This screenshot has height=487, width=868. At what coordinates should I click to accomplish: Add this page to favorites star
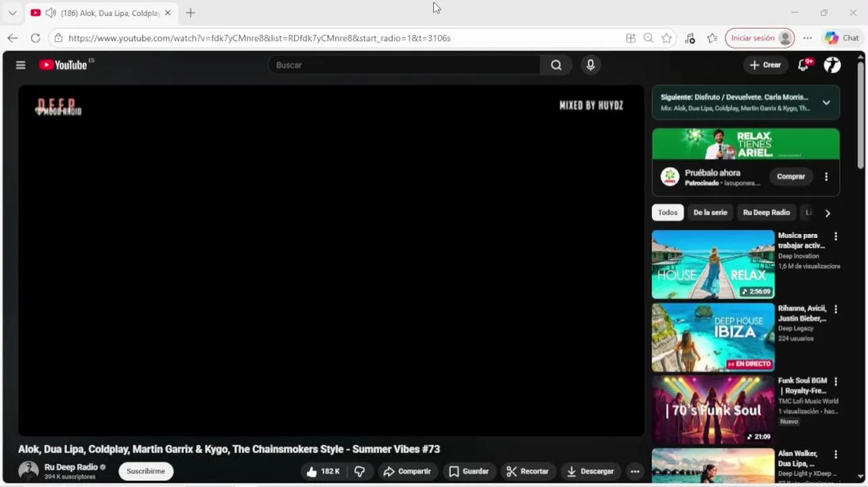[x=667, y=38]
